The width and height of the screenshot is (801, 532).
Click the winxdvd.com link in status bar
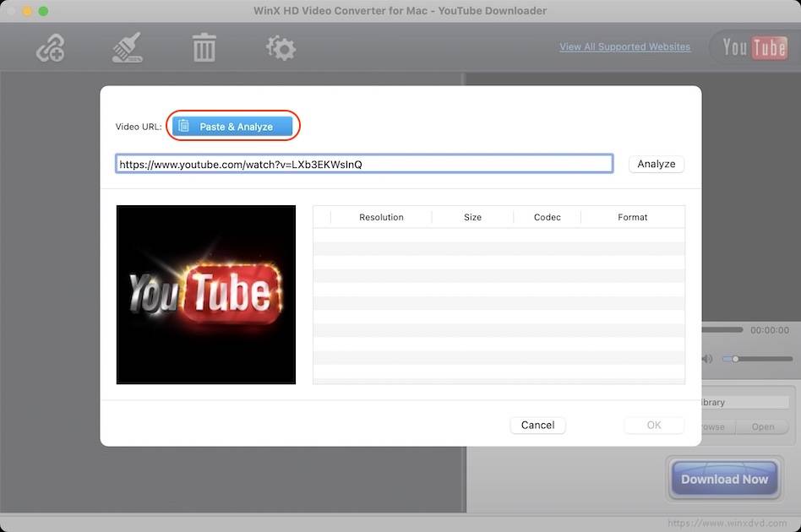[x=727, y=523]
